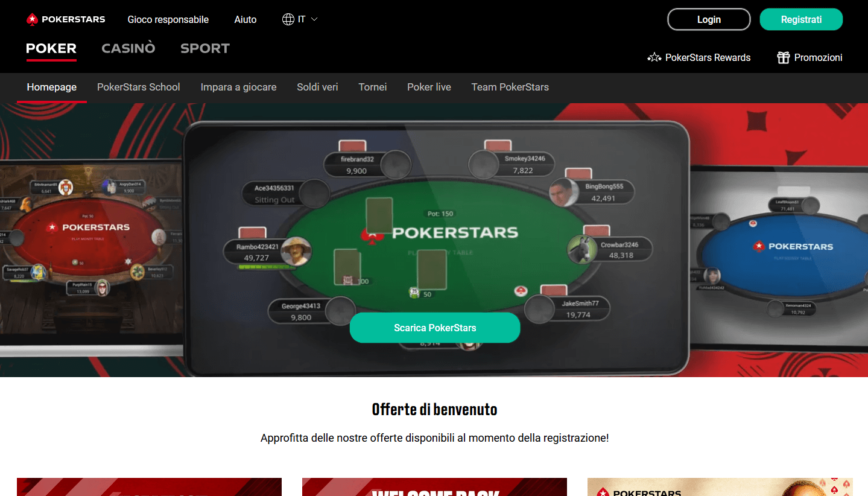Select the POKER section tab
868x496 pixels.
click(x=51, y=48)
